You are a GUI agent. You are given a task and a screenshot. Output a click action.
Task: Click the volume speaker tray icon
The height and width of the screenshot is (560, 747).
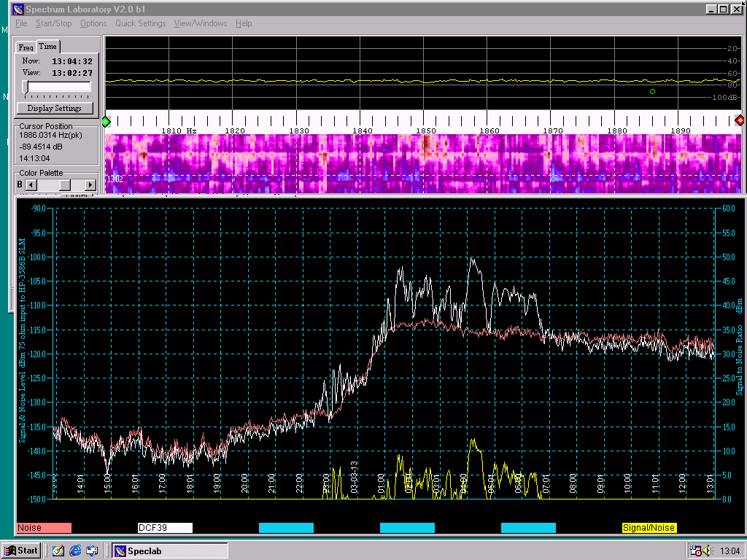tap(707, 551)
